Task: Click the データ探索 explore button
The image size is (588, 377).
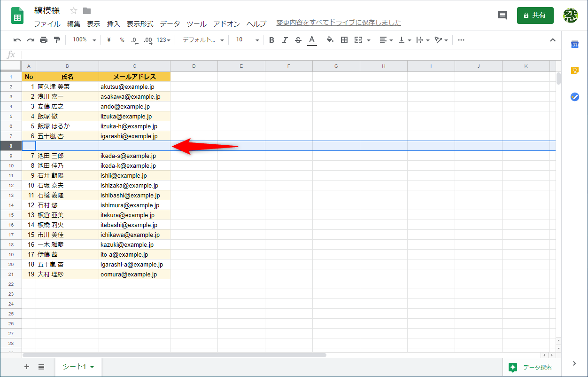Action: [532, 368]
